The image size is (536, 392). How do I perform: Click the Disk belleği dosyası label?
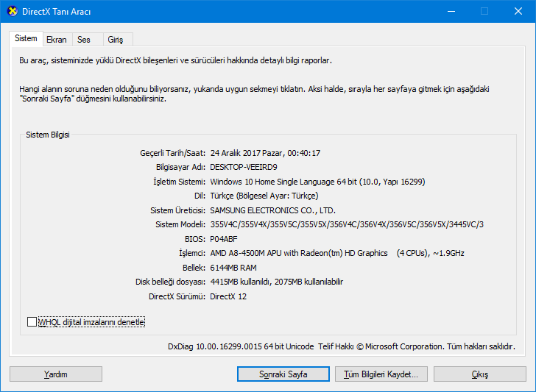[171, 282]
